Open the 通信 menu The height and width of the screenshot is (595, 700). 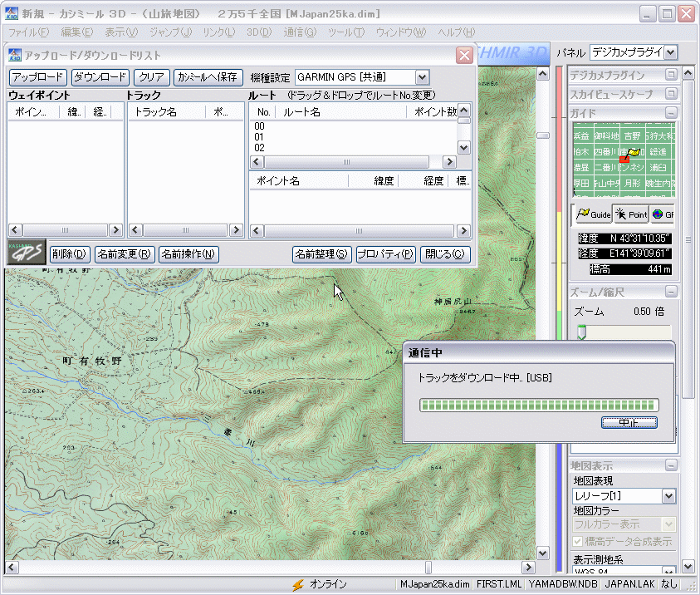point(300,32)
